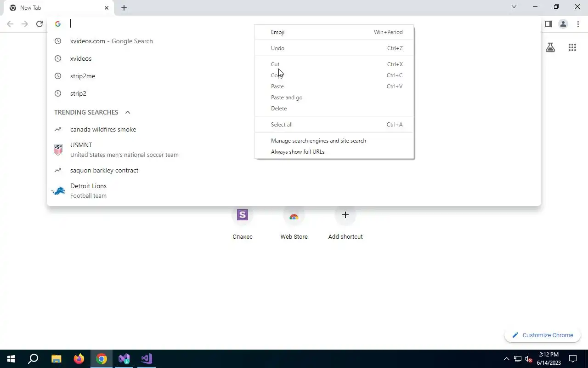588x368 pixels.
Task: Choose Undo from context menu
Action: (334, 48)
